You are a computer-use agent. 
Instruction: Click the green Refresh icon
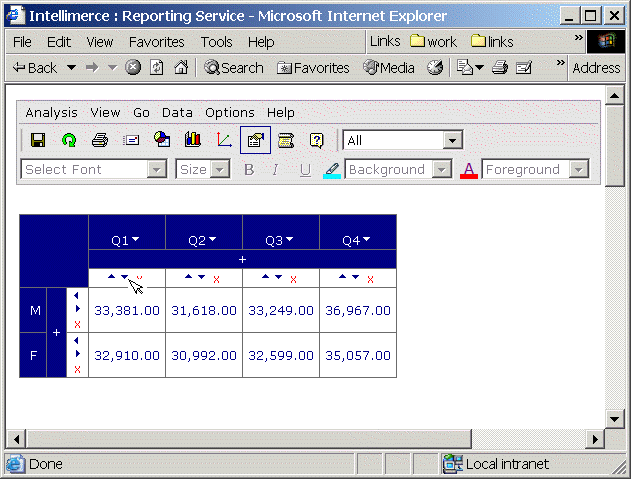tap(69, 140)
